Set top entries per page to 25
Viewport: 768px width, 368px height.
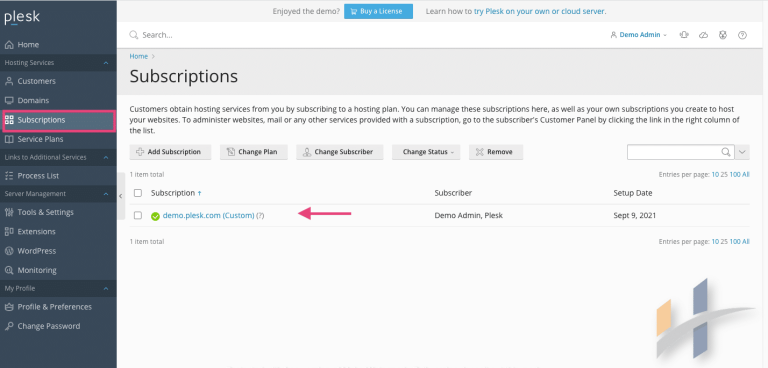(x=724, y=174)
